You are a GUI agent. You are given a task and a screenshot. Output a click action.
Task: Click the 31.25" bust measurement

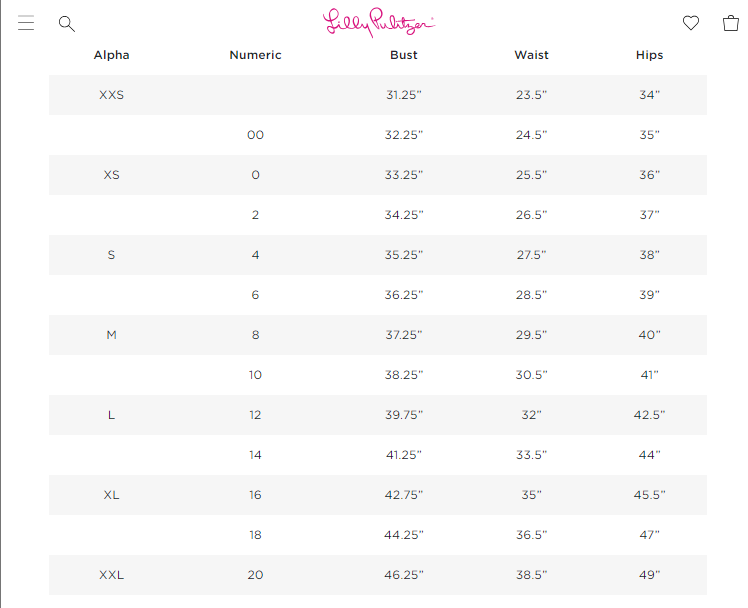tap(404, 95)
